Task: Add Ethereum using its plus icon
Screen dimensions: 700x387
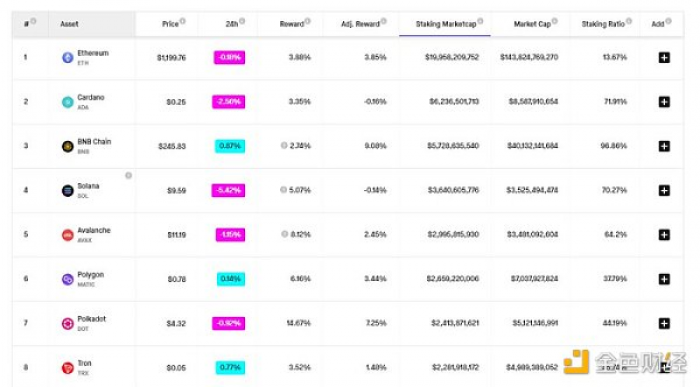Action: (664, 58)
